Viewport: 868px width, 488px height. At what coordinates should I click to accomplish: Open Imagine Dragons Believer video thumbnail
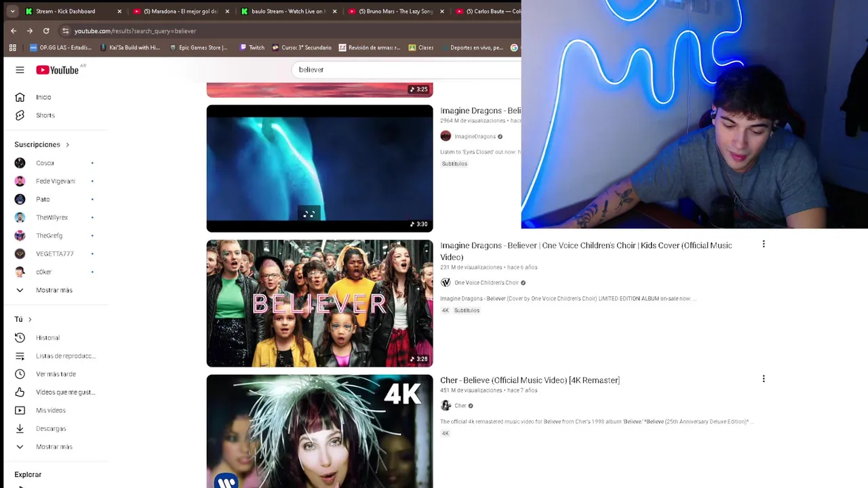tap(319, 168)
